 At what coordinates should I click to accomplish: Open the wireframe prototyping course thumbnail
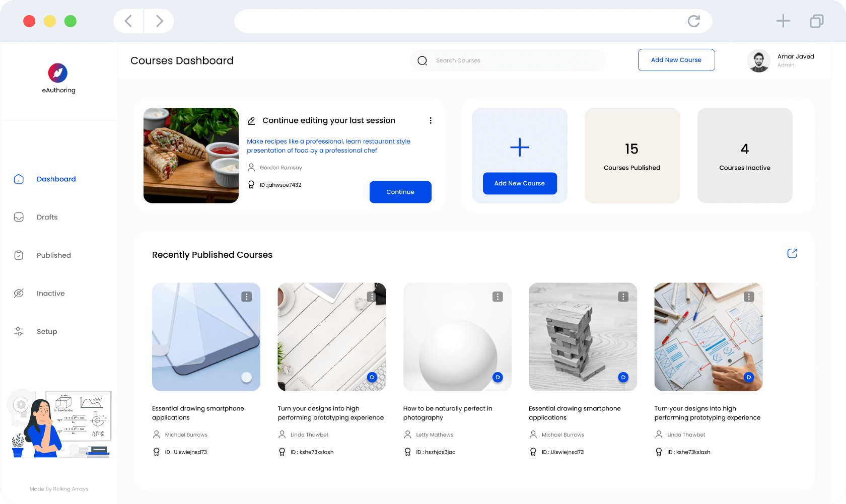(x=708, y=336)
